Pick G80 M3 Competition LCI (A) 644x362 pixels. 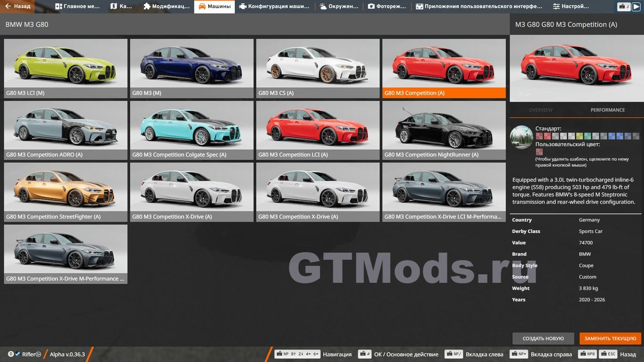point(318,131)
